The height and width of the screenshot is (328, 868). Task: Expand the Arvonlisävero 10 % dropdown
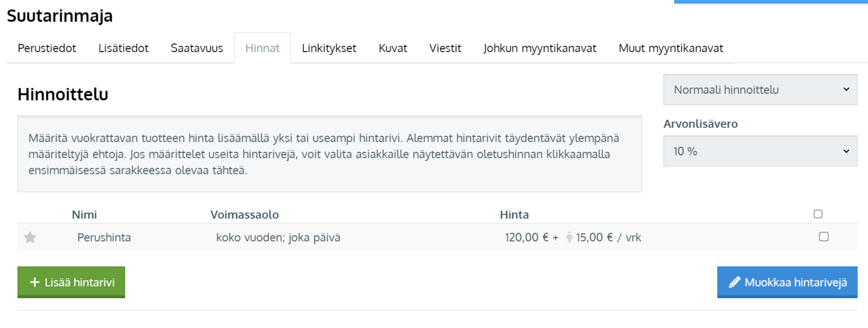[x=759, y=151]
